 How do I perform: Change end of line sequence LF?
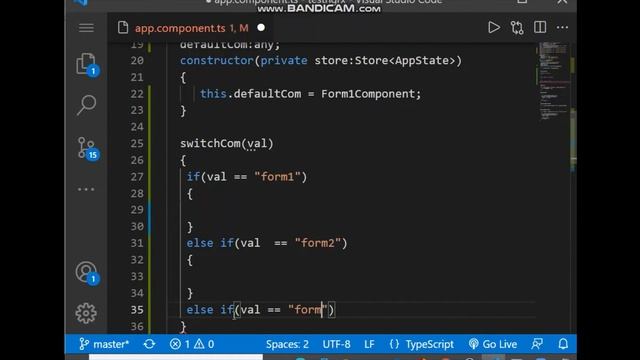click(369, 344)
